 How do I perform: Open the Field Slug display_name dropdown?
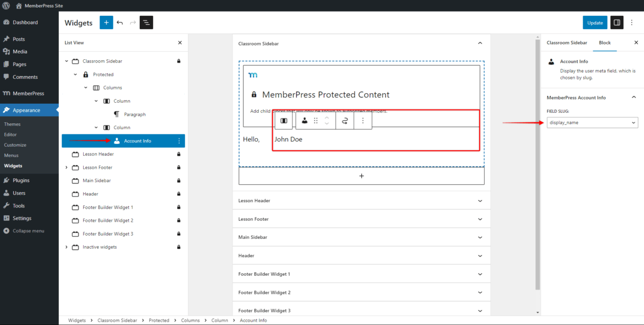click(x=592, y=123)
